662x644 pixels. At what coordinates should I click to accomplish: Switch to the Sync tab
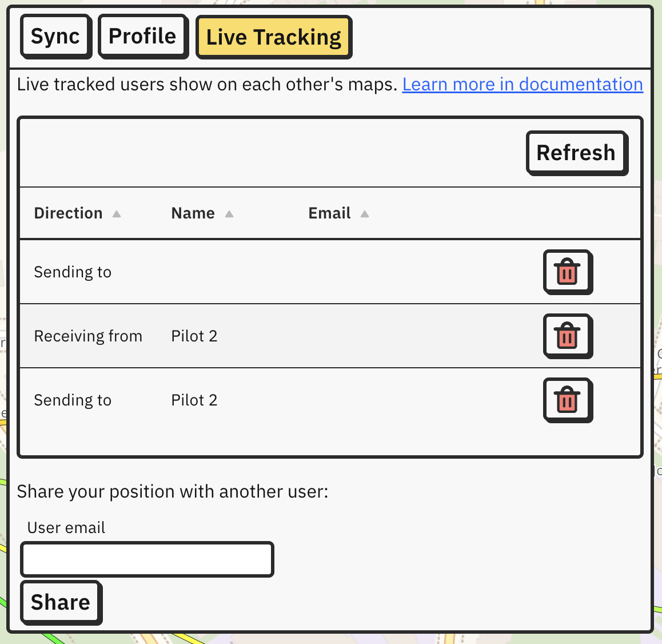pyautogui.click(x=55, y=36)
